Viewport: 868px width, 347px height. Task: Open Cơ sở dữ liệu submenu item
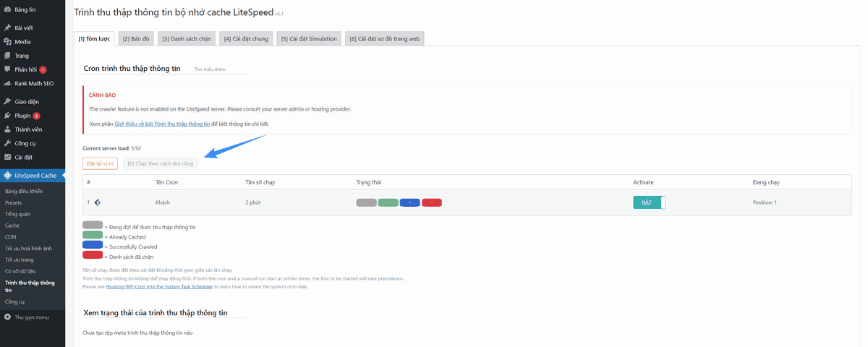click(x=22, y=270)
